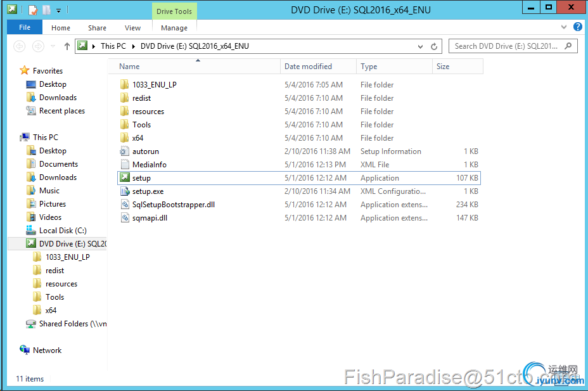588x391 pixels.
Task: Go back using the Back arrow
Action: coord(20,46)
